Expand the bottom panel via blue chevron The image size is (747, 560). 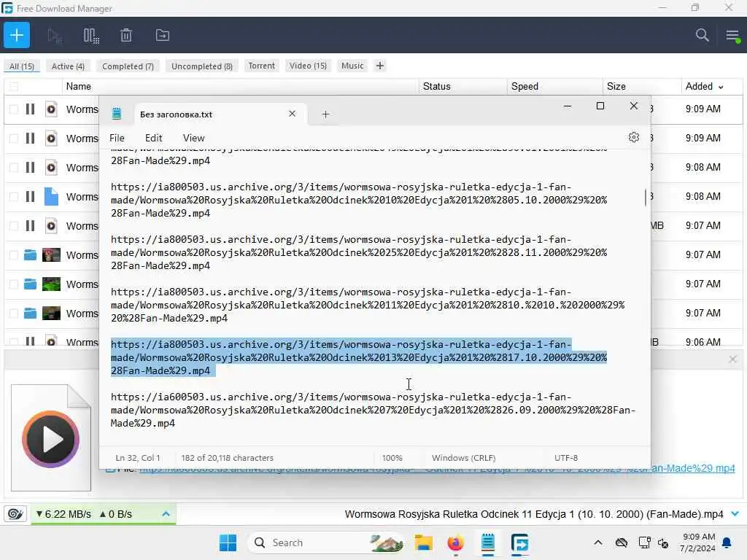735,514
